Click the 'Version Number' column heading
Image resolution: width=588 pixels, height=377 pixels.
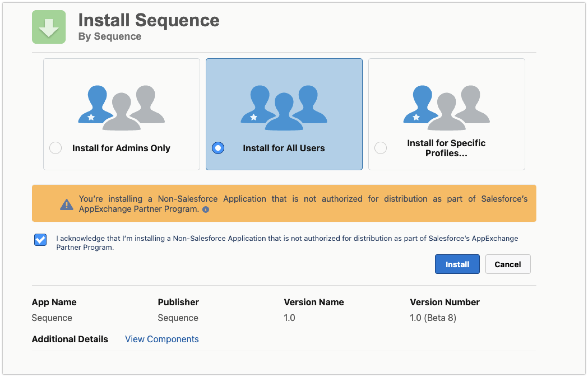pyautogui.click(x=445, y=302)
